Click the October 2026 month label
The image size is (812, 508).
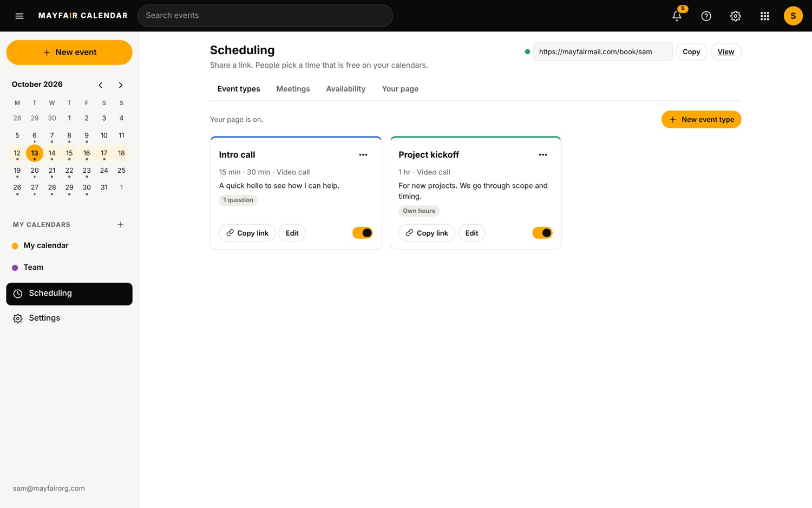coord(37,84)
